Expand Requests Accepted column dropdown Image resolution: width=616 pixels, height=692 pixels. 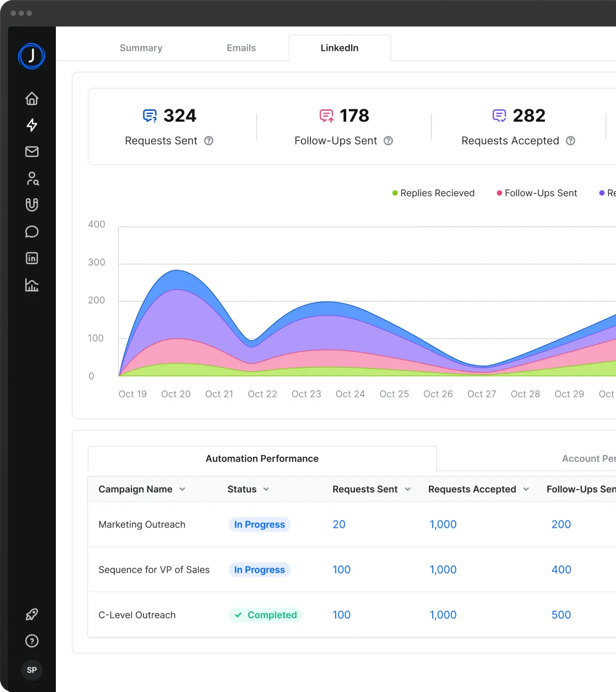coord(526,490)
